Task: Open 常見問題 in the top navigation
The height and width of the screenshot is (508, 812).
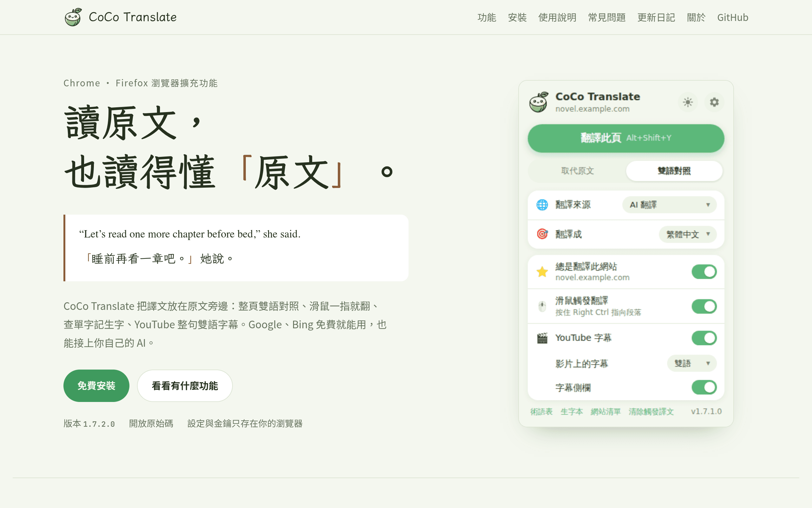Action: point(607,17)
